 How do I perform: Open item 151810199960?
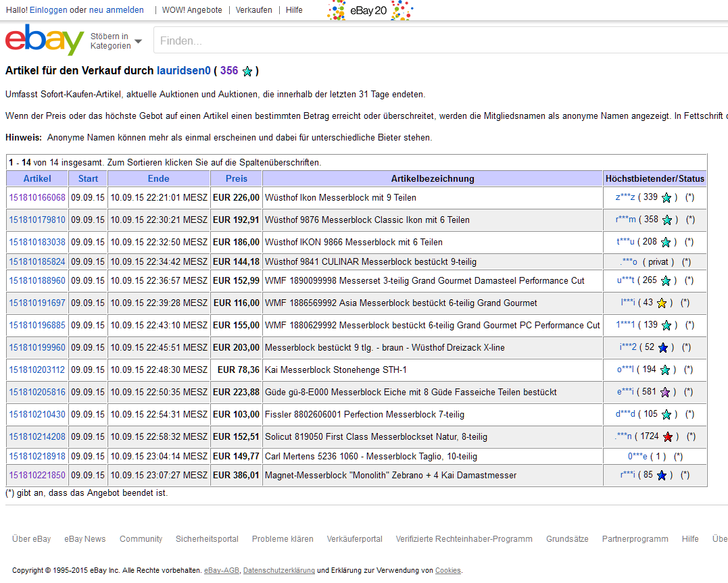pos(37,348)
